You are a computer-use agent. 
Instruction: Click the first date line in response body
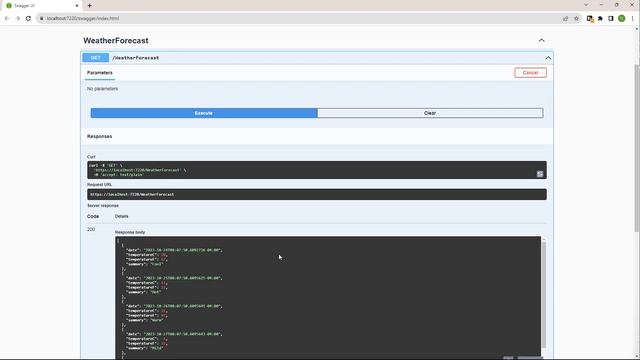coord(174,250)
